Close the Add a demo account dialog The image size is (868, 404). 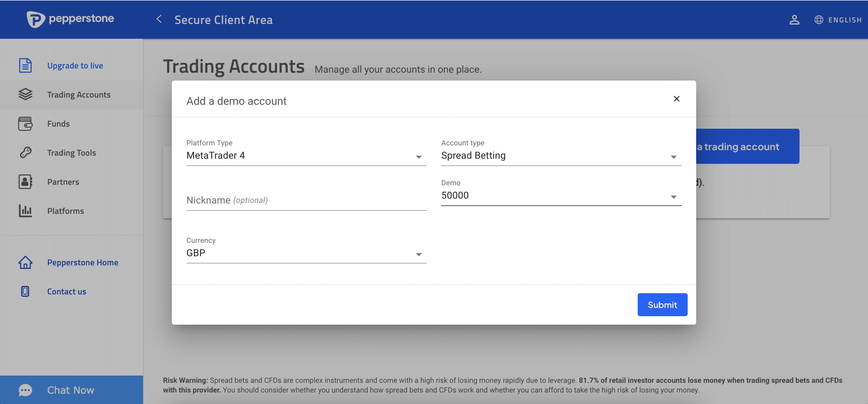(676, 99)
